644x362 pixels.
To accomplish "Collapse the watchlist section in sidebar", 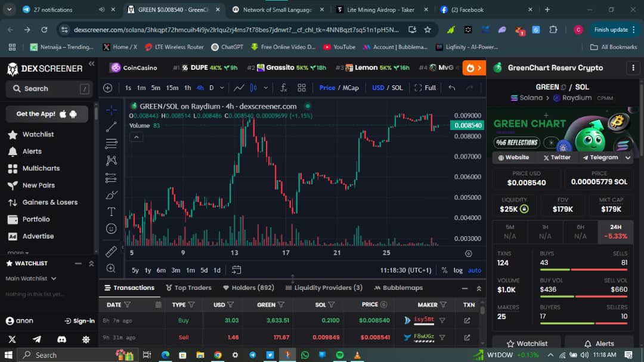I will 91,264.
